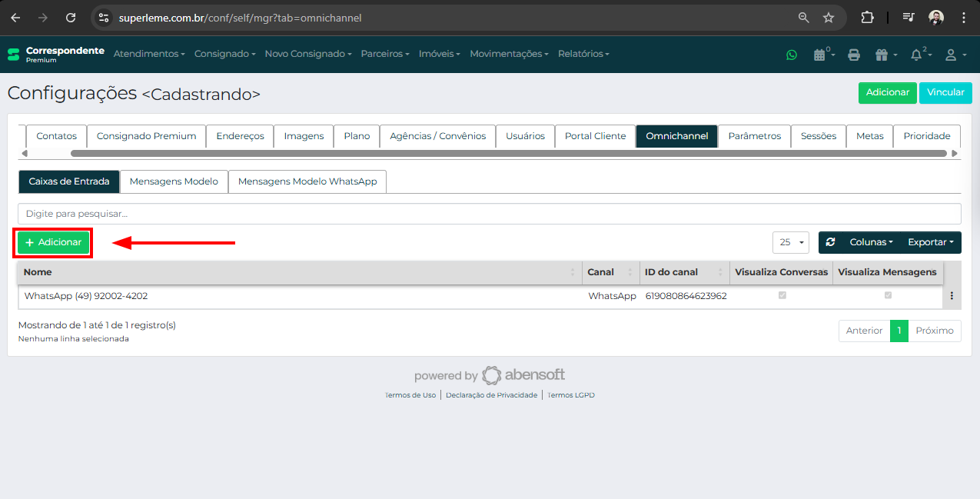Click the printer icon in header
The width and height of the screenshot is (980, 499).
pos(853,55)
